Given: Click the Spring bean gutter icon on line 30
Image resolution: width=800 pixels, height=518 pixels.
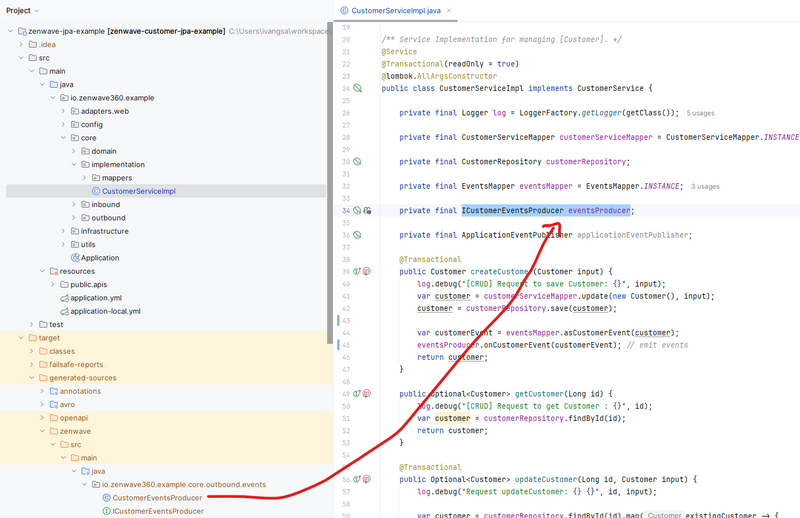Looking at the screenshot, I should pyautogui.click(x=358, y=161).
